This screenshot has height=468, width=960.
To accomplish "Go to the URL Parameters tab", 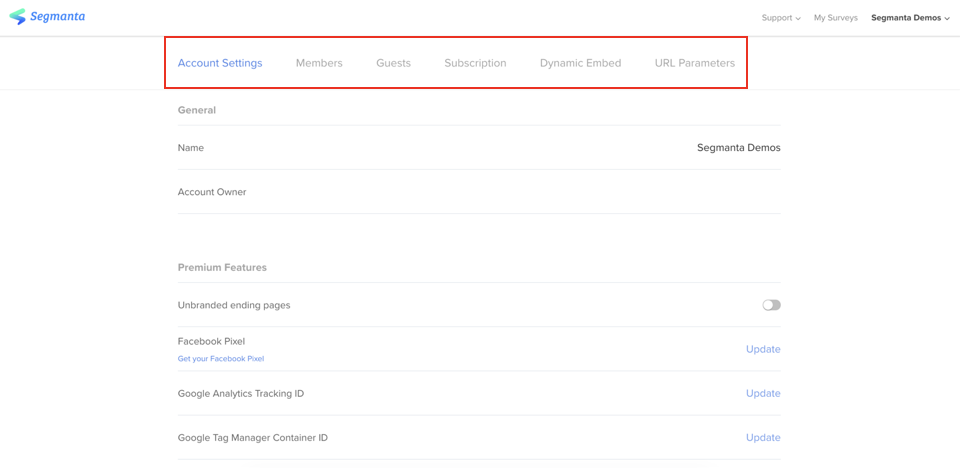I will coord(694,63).
